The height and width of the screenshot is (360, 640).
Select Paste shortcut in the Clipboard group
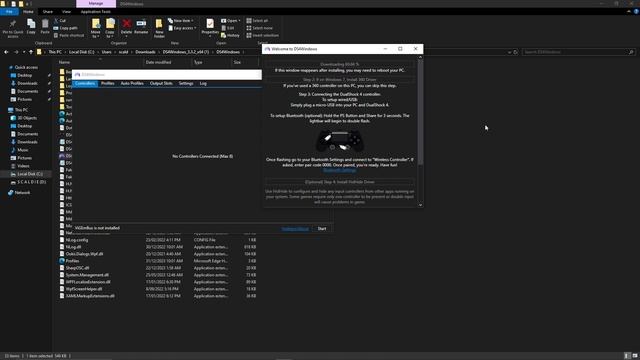click(x=69, y=36)
